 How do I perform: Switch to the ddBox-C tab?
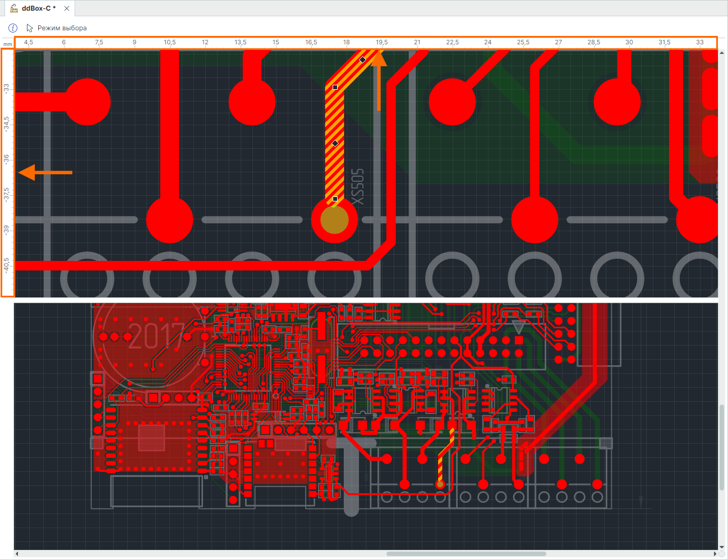coord(39,8)
